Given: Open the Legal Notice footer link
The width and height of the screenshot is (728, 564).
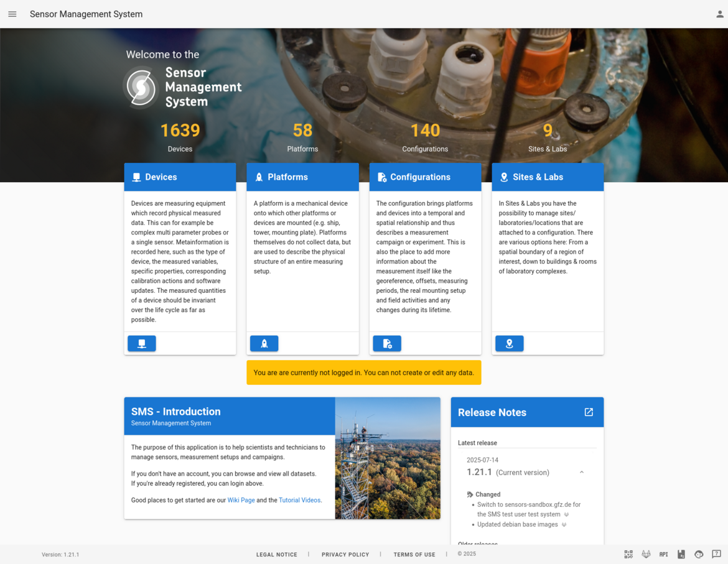Looking at the screenshot, I should point(277,555).
